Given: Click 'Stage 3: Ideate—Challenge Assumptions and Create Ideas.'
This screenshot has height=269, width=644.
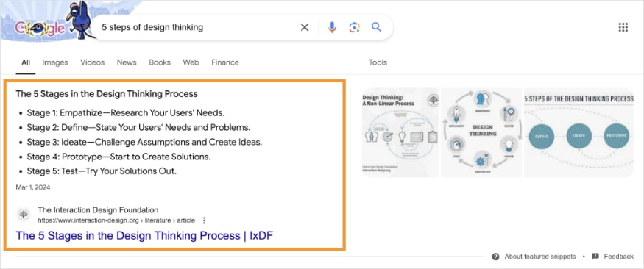Looking at the screenshot, I should point(144,143).
